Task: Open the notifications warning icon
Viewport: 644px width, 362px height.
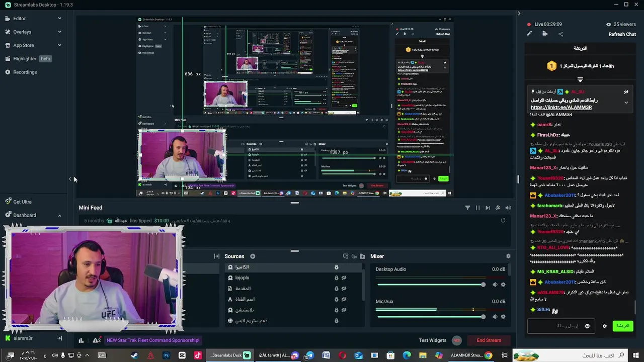Action: [97, 340]
